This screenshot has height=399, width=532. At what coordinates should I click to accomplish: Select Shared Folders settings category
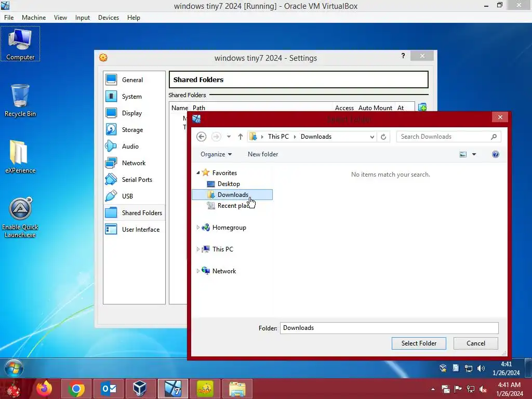tap(134, 212)
